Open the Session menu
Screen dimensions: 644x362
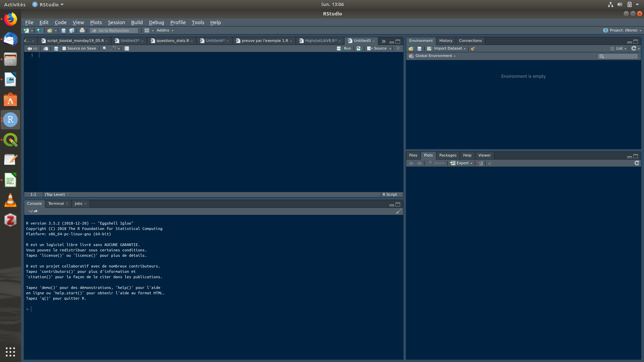pos(116,22)
